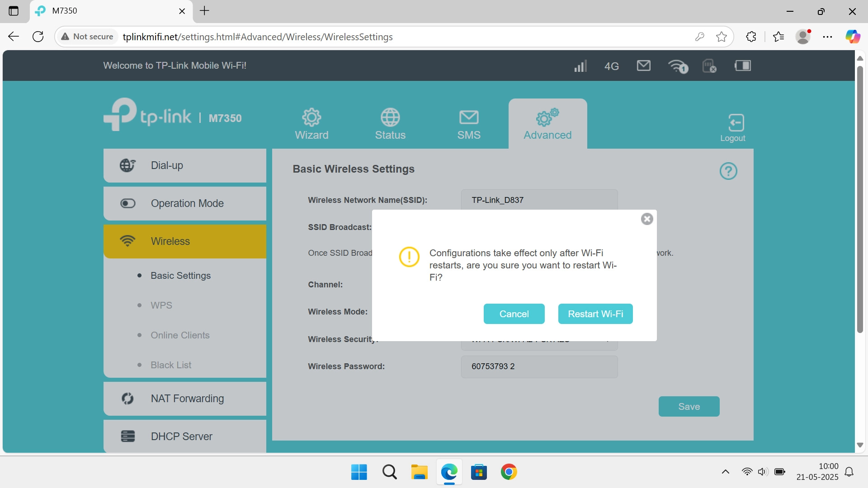Open the Dial-up menu item

pyautogui.click(x=184, y=165)
